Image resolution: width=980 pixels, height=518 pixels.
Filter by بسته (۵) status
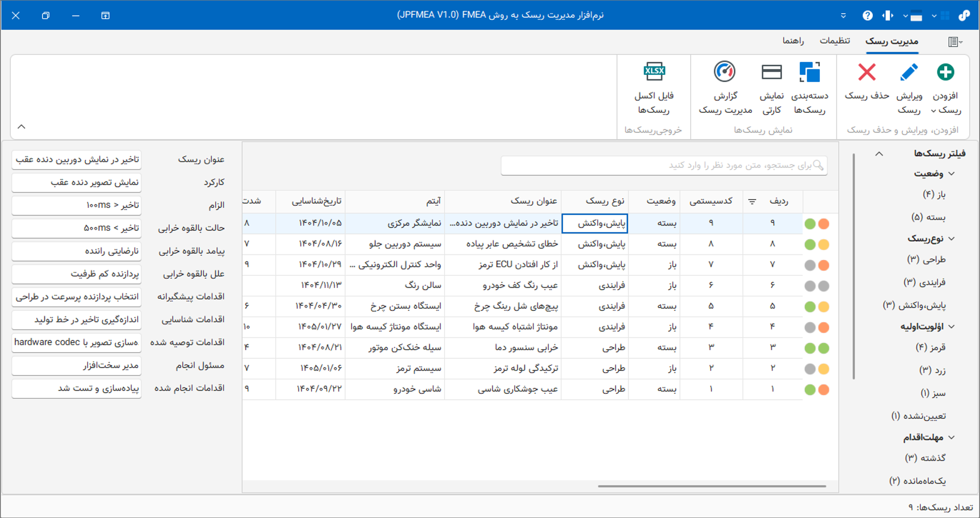pos(929,217)
